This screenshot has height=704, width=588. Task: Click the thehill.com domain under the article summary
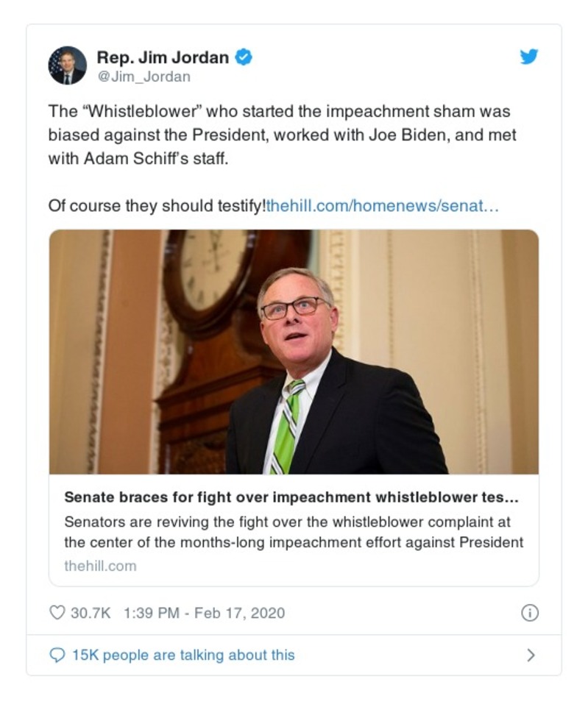point(100,566)
